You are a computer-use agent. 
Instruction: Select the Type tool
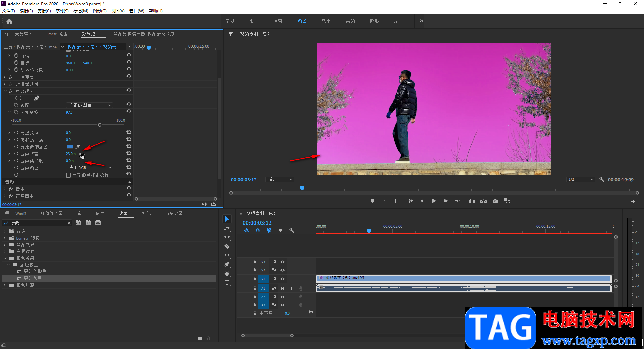[227, 282]
